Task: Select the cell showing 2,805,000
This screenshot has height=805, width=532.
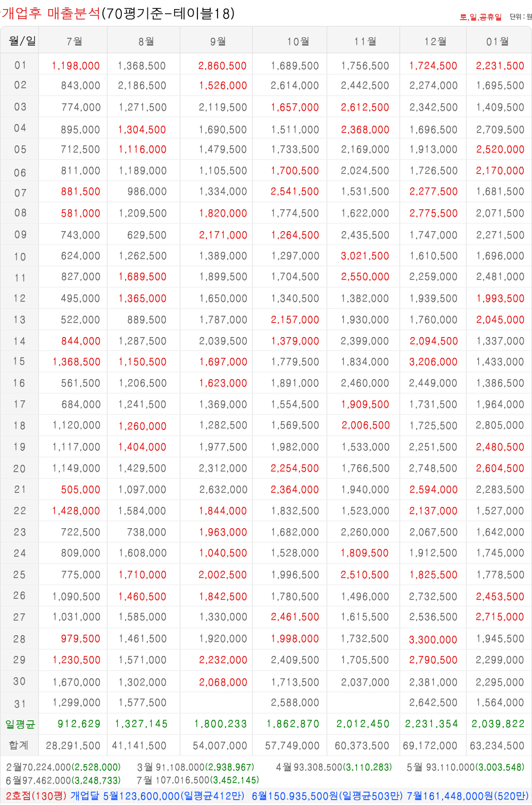Action: click(x=500, y=425)
